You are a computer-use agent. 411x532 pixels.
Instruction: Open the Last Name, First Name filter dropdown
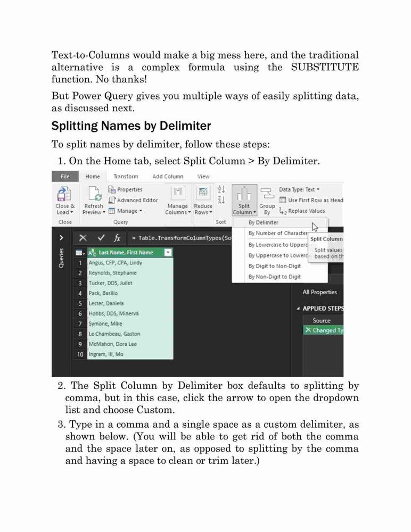[x=168, y=252]
